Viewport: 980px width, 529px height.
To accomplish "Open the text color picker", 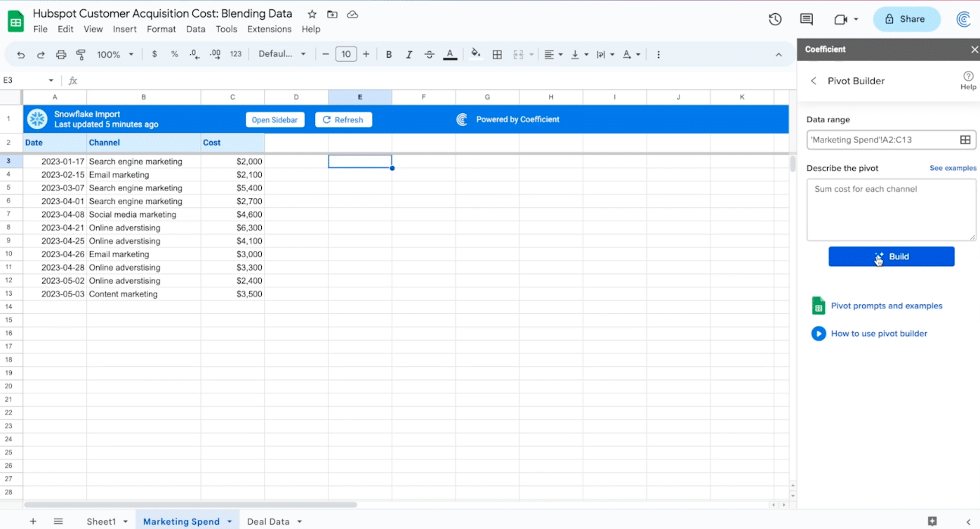I will (450, 54).
